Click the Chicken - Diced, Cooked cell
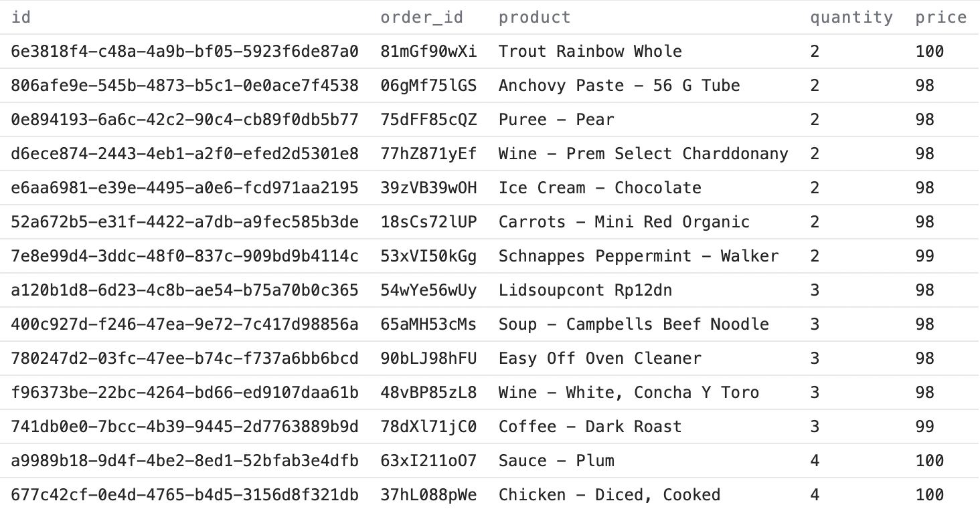 coord(609,495)
